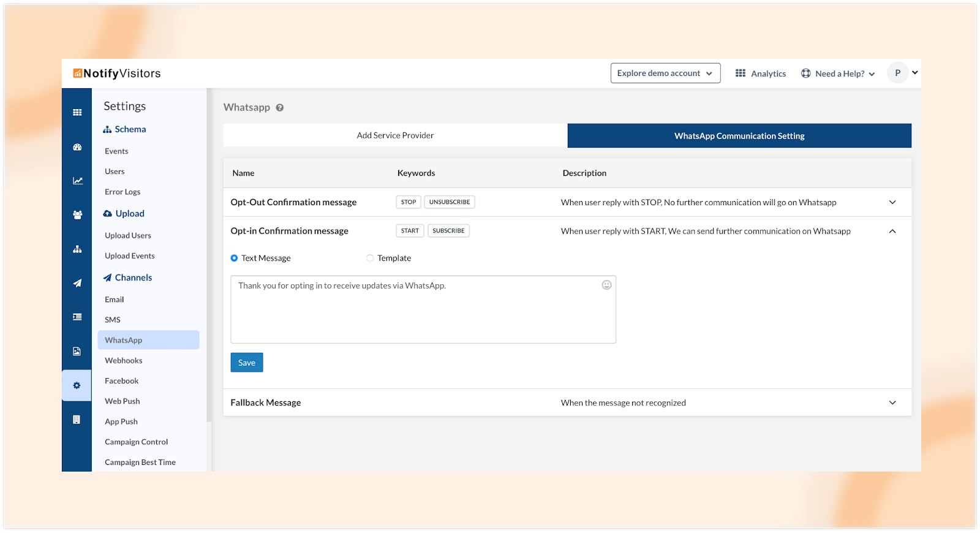Image resolution: width=980 pixels, height=533 pixels.
Task: Open the image file sidebar icon
Action: (77, 352)
